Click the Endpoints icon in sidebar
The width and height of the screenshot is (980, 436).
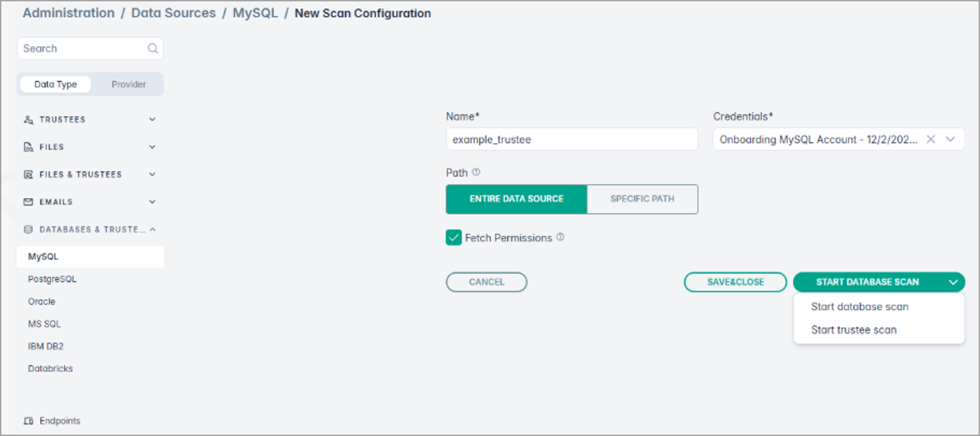pos(28,421)
